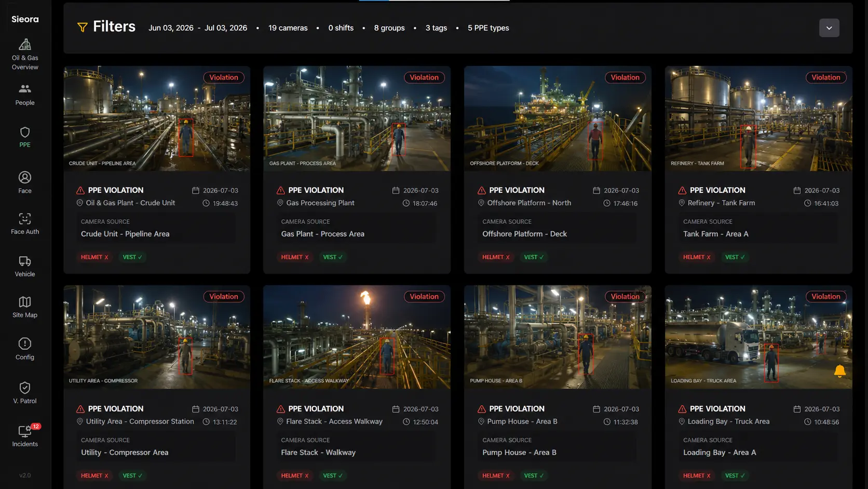The image size is (868, 489).
Task: Click warning icon on Crude Unit violation card
Action: pos(80,190)
